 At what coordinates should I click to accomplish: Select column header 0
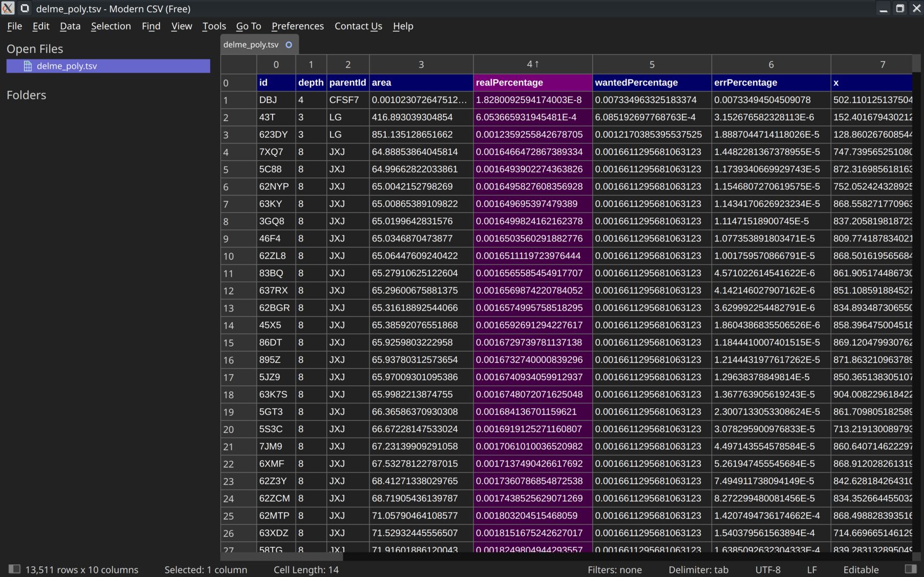(276, 65)
